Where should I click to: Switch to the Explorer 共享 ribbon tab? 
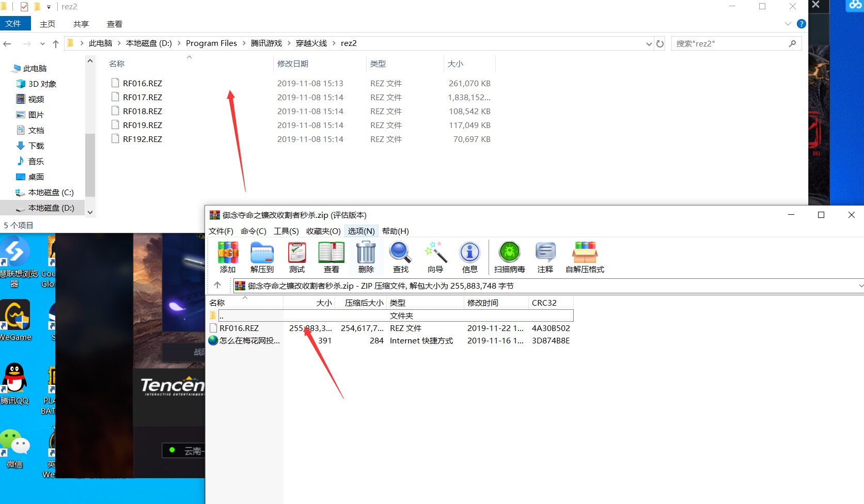coord(81,24)
